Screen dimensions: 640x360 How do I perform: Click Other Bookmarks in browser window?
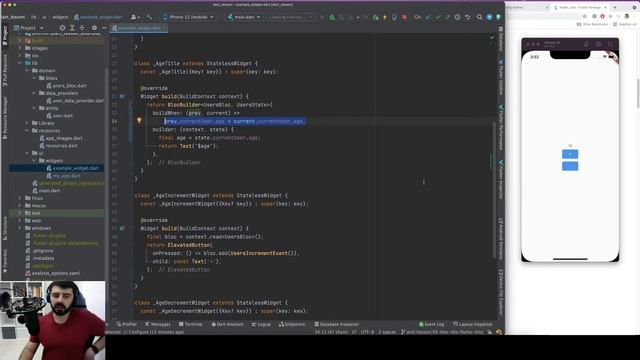tap(592, 24)
